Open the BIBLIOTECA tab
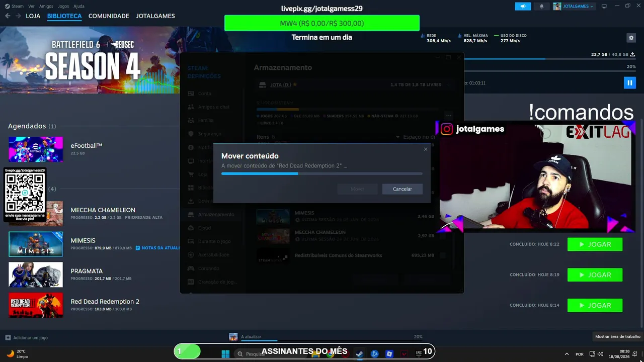This screenshot has height=362, width=644. [x=64, y=16]
